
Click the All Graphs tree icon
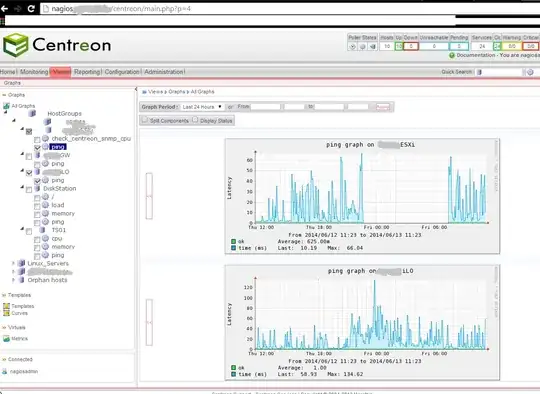click(6, 106)
